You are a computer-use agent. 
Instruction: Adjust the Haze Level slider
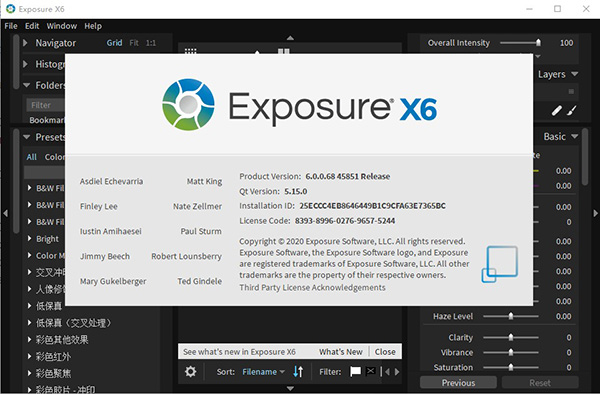[511, 316]
